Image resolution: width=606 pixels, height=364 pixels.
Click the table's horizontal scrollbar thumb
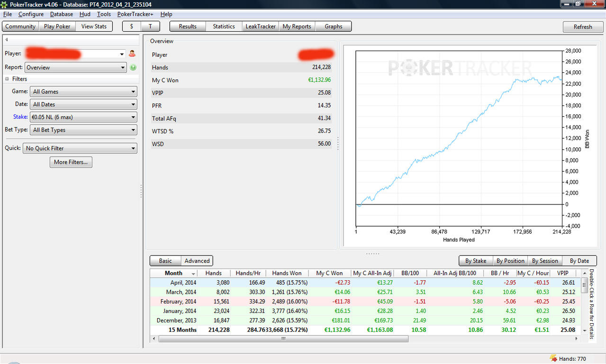[x=283, y=339]
